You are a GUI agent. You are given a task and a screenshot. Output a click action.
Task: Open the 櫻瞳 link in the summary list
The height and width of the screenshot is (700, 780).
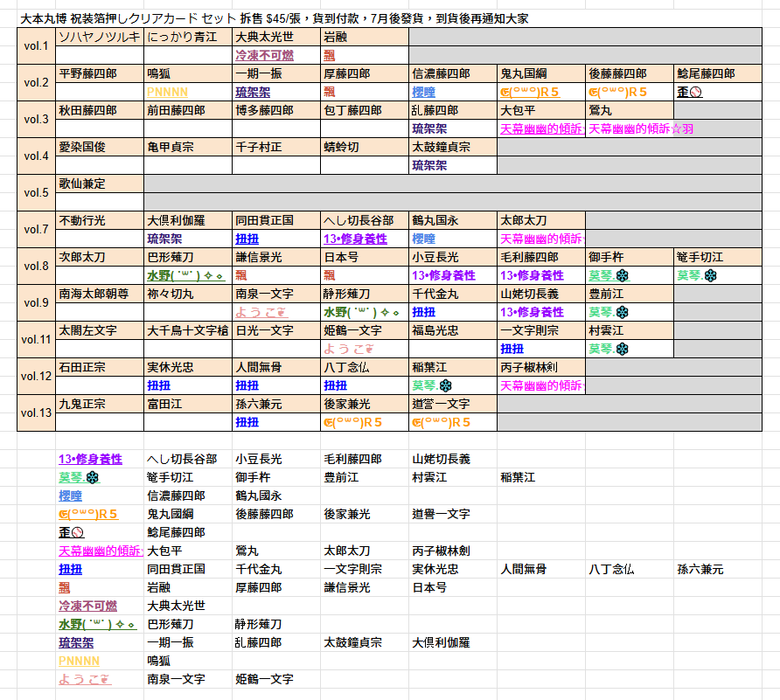(x=70, y=496)
